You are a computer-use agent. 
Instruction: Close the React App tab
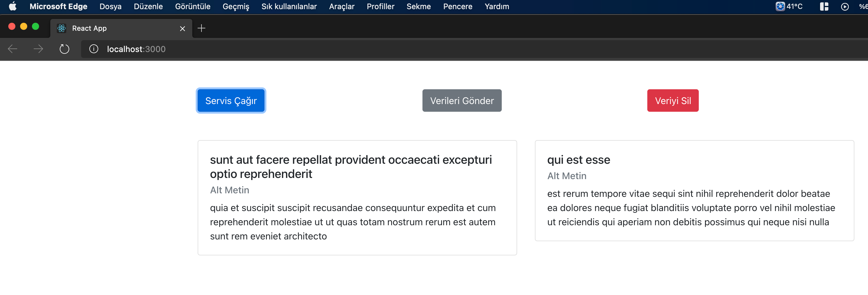183,29
